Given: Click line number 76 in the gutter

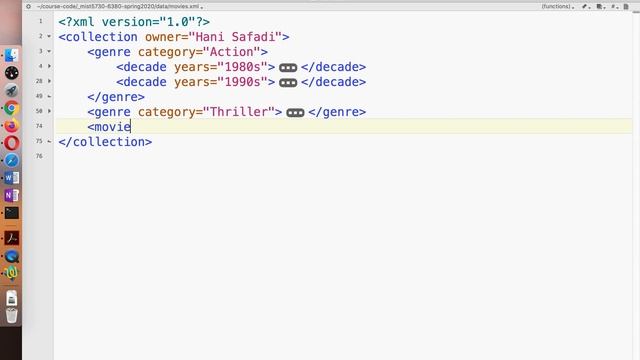Looking at the screenshot, I should [x=39, y=156].
